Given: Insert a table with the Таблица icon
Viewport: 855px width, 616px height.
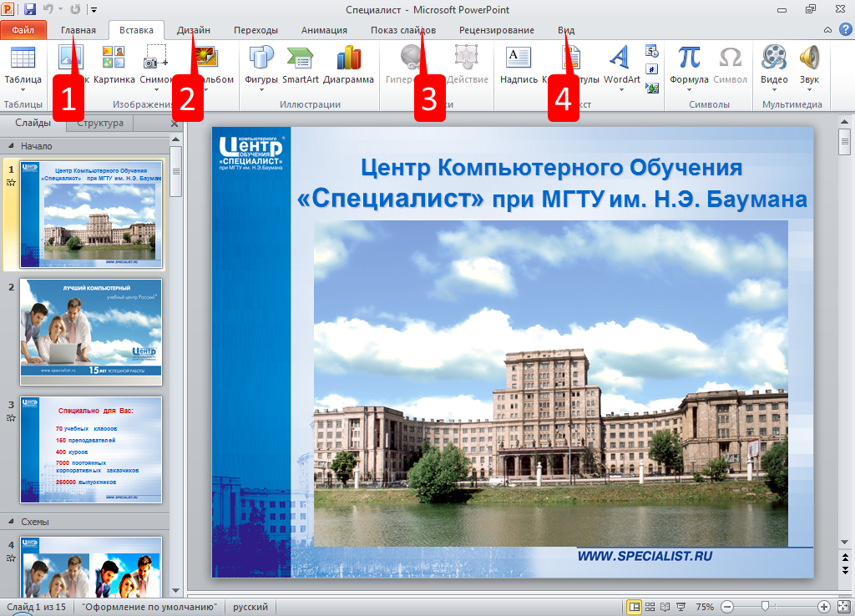Looking at the screenshot, I should [23, 58].
